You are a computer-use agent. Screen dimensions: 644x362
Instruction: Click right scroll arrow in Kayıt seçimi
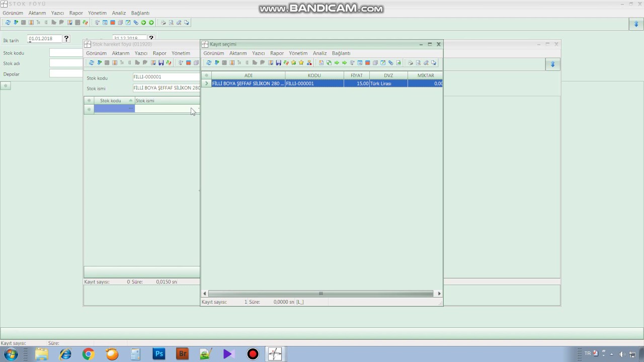tap(439, 294)
